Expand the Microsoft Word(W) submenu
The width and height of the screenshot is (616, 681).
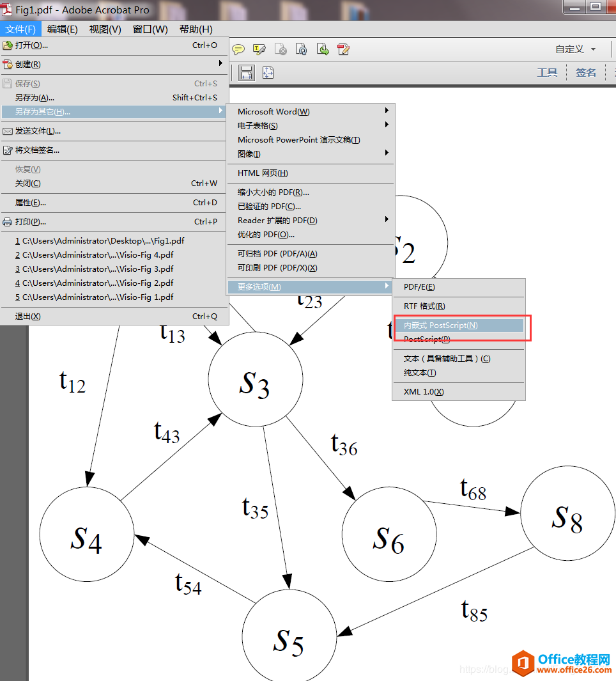pos(311,112)
